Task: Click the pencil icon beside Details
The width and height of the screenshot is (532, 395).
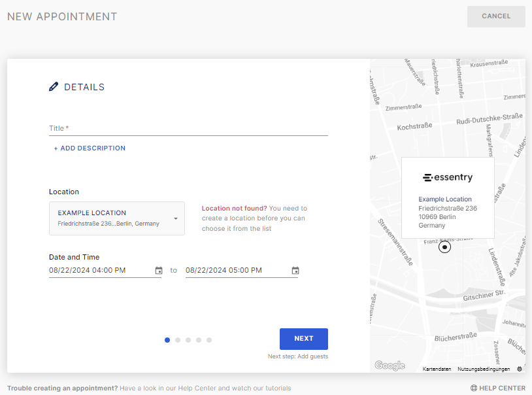Action: tap(54, 86)
